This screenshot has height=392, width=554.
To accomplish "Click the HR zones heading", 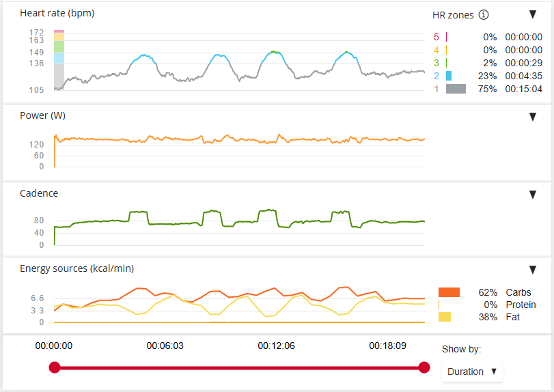I will pyautogui.click(x=453, y=15).
